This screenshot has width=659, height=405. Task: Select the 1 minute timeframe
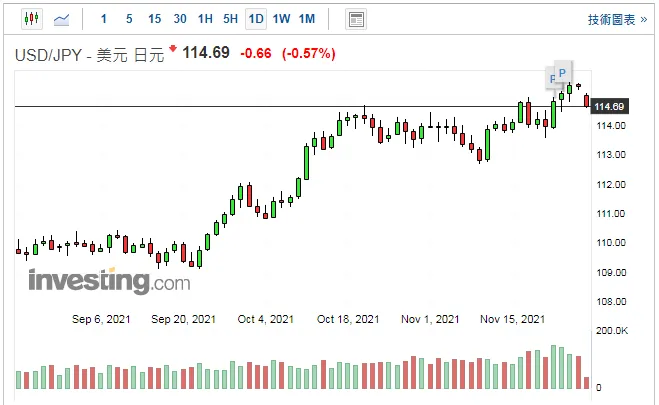point(104,19)
